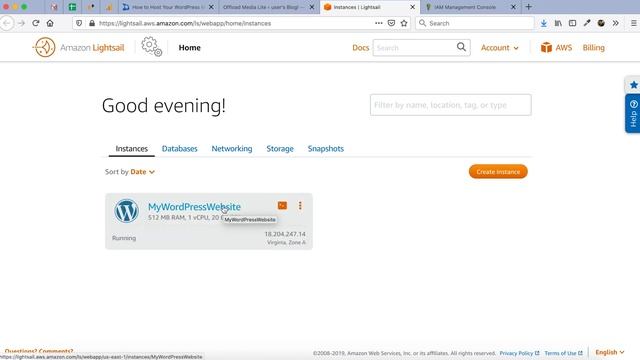Switch to the Networking tab
The height and width of the screenshot is (360, 640).
pyautogui.click(x=232, y=149)
